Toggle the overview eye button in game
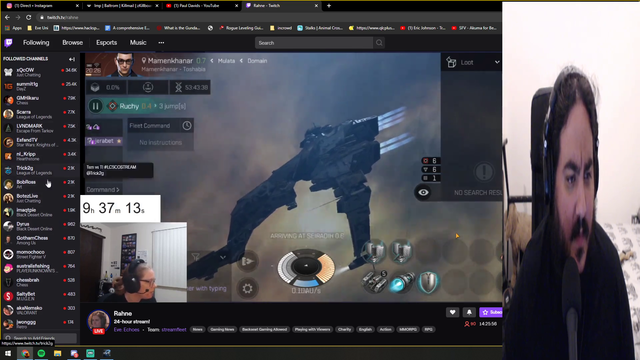 pyautogui.click(x=423, y=192)
